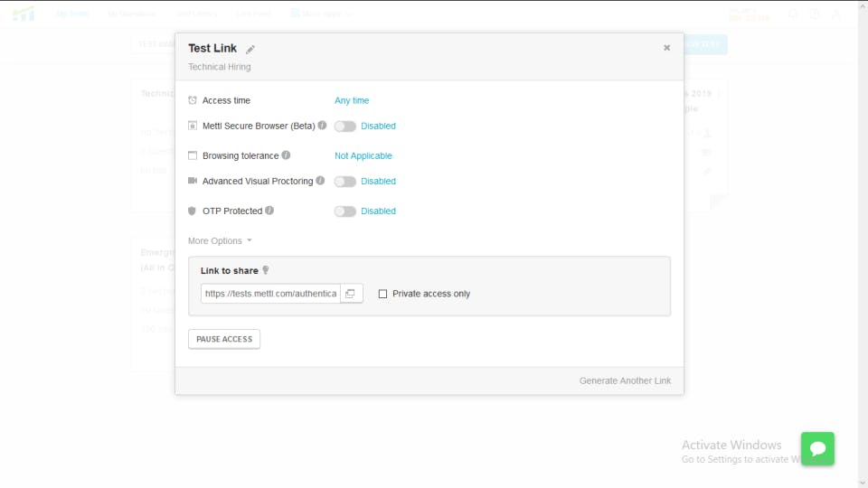Click the pencil icon to rename Test Link
The width and height of the screenshot is (868, 488).
(x=250, y=49)
